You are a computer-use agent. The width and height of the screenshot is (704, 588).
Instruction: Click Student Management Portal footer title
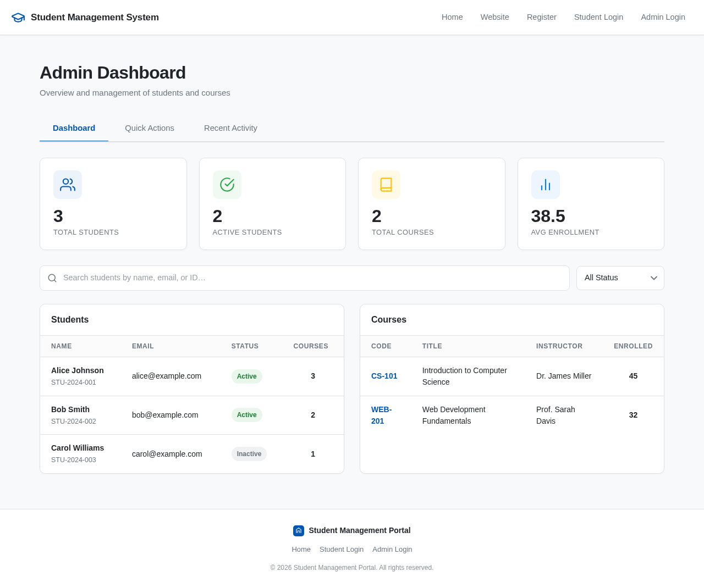[x=360, y=531]
